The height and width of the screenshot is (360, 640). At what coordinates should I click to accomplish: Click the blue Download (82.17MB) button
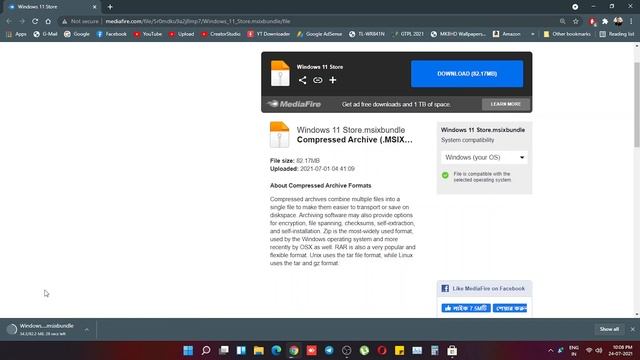(467, 74)
